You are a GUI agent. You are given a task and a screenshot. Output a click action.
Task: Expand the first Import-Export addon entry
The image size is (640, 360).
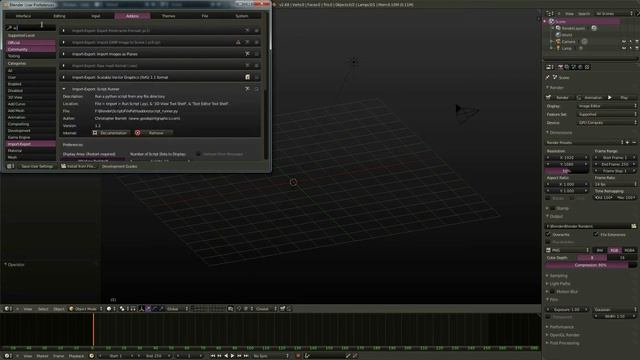[64, 30]
